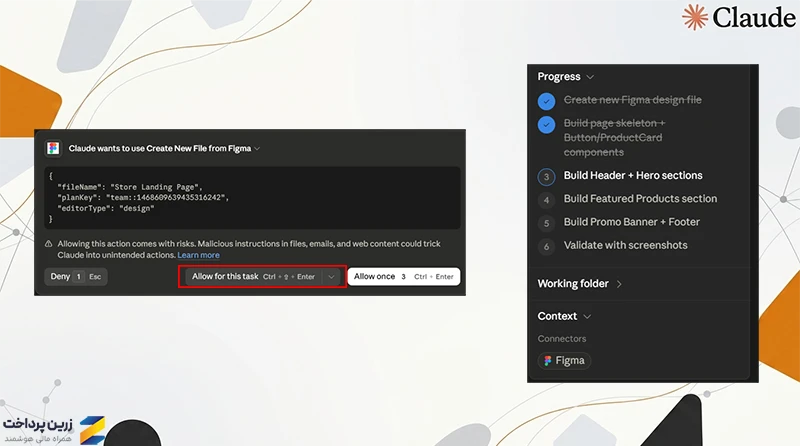800x446 pixels.
Task: Expand the Working folder section arrow
Action: [x=619, y=284]
